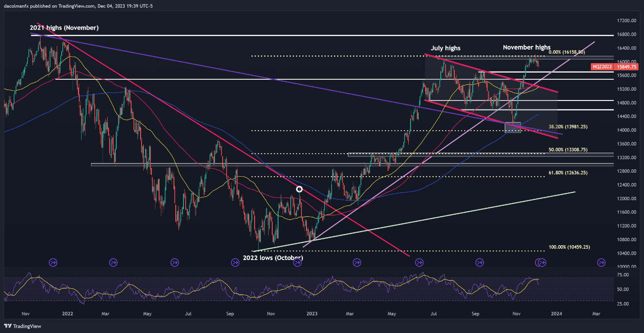Click the NQZ2023 symbol price tag
This screenshot has width=644, height=333.
click(602, 67)
